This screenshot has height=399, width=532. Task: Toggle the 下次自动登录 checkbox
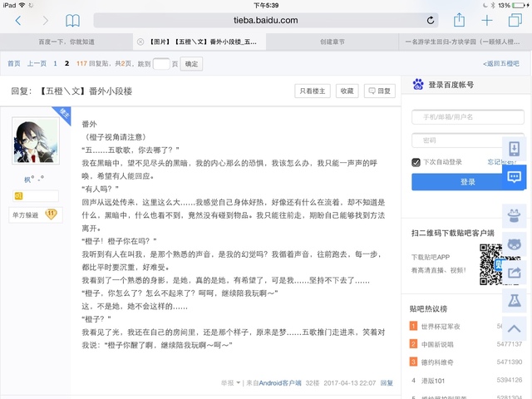tap(416, 162)
